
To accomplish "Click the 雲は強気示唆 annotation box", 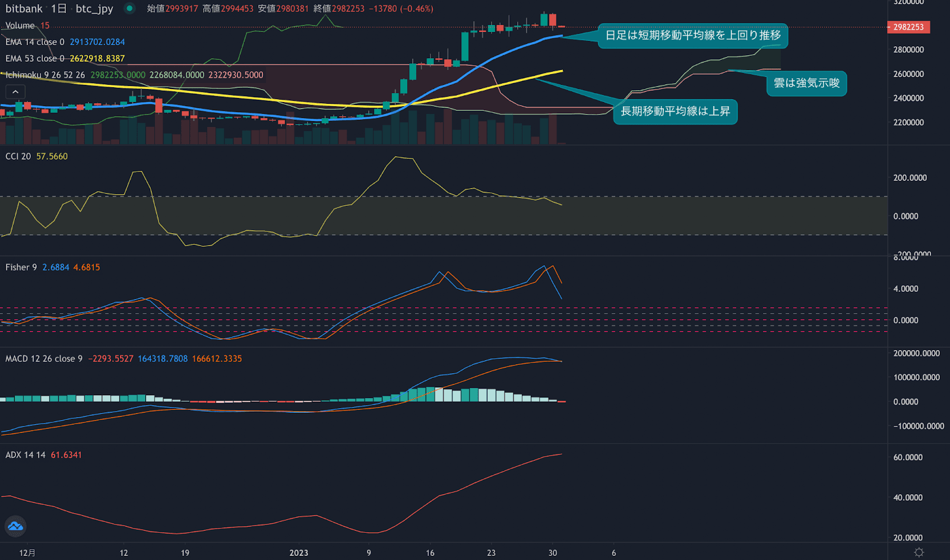I will coord(807,84).
